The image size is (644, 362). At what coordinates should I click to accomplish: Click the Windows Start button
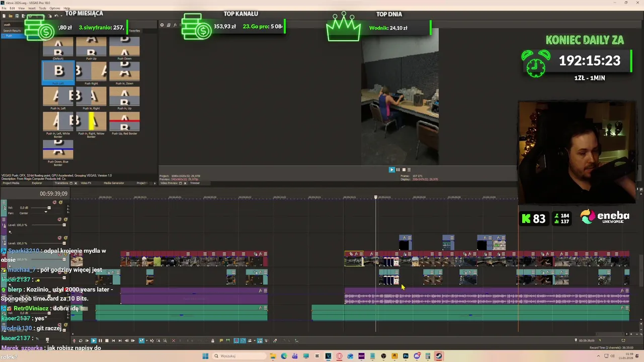click(x=205, y=356)
